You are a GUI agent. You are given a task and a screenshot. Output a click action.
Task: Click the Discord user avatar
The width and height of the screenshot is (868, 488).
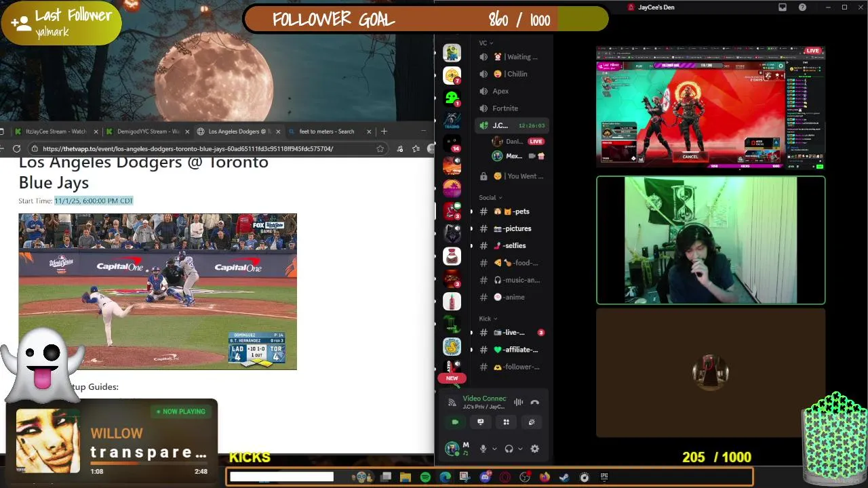[452, 449]
